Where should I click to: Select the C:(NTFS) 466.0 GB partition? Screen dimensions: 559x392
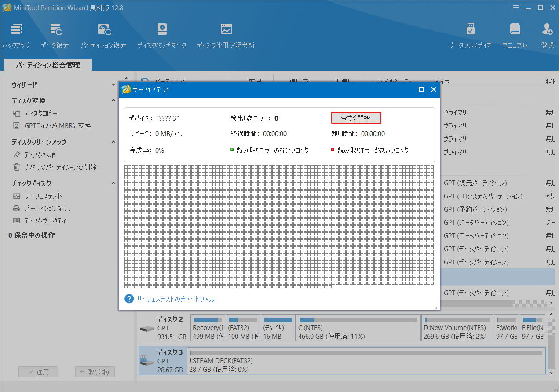[x=358, y=328]
